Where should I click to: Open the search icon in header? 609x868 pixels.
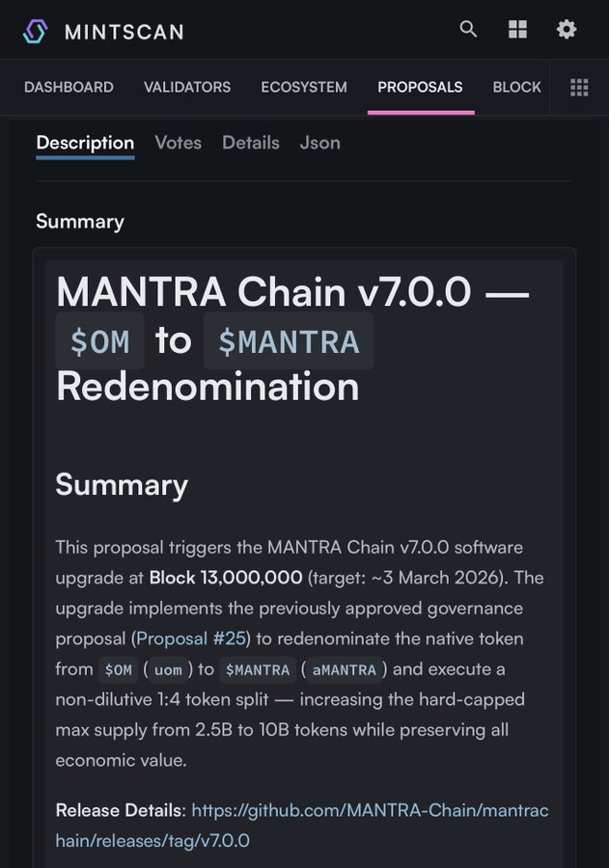click(468, 29)
